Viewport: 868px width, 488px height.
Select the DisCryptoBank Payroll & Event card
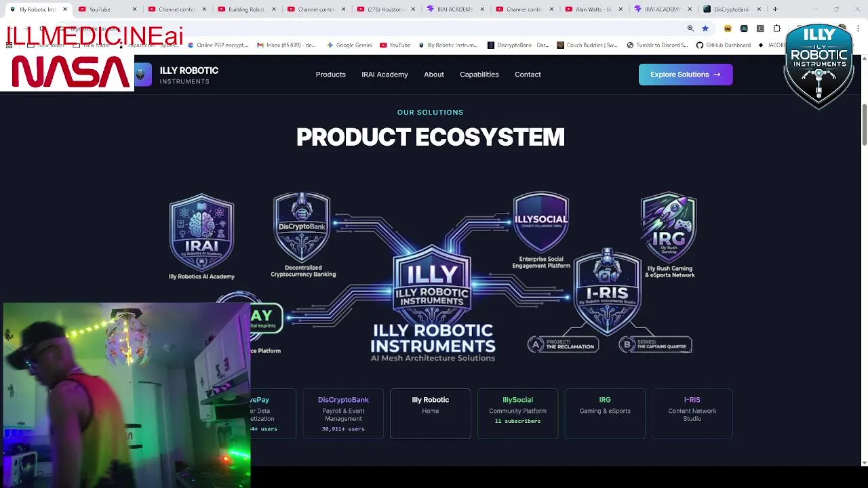343,413
